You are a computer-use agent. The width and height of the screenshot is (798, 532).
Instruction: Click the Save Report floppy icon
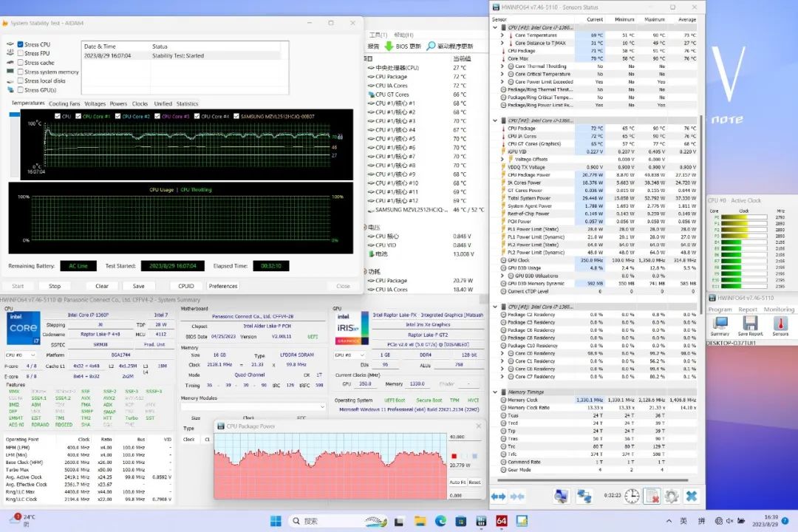750,324
